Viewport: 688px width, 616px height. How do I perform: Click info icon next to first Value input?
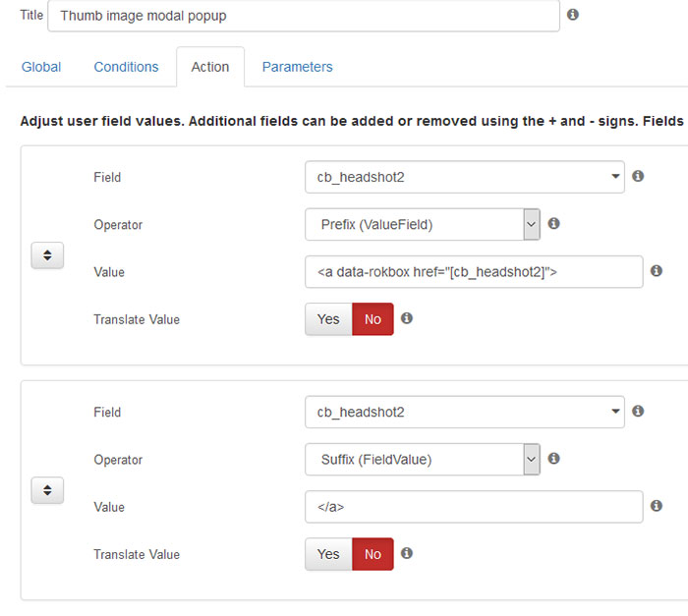[657, 271]
